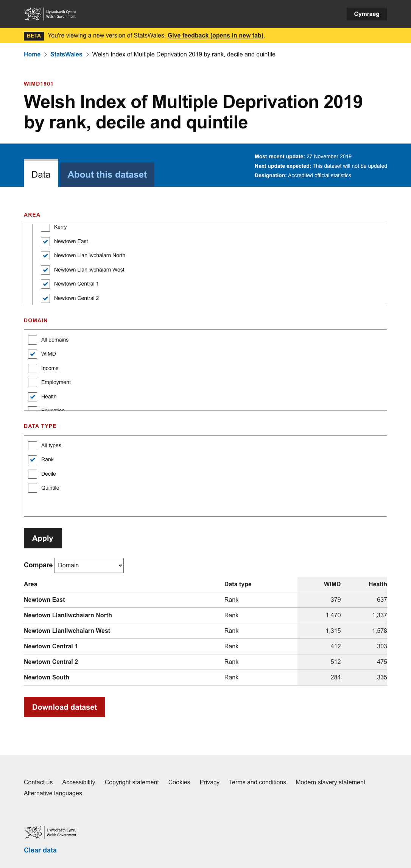The image size is (411, 868).
Task: Tick the Employment domain checkbox
Action: click(x=33, y=382)
